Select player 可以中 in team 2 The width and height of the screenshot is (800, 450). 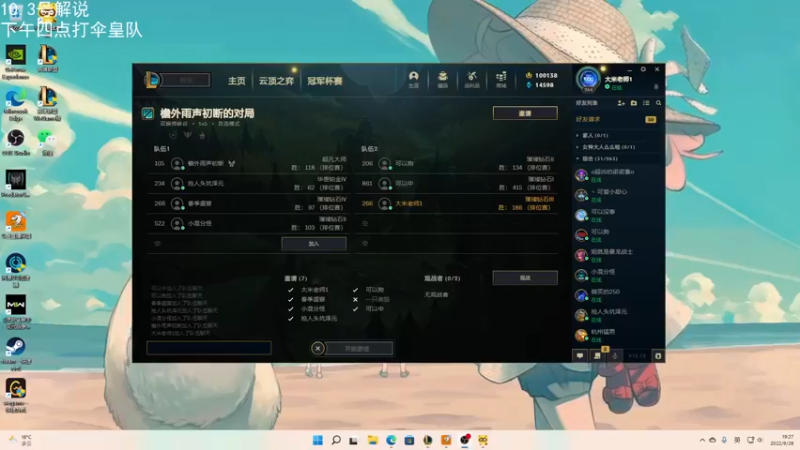(456, 183)
